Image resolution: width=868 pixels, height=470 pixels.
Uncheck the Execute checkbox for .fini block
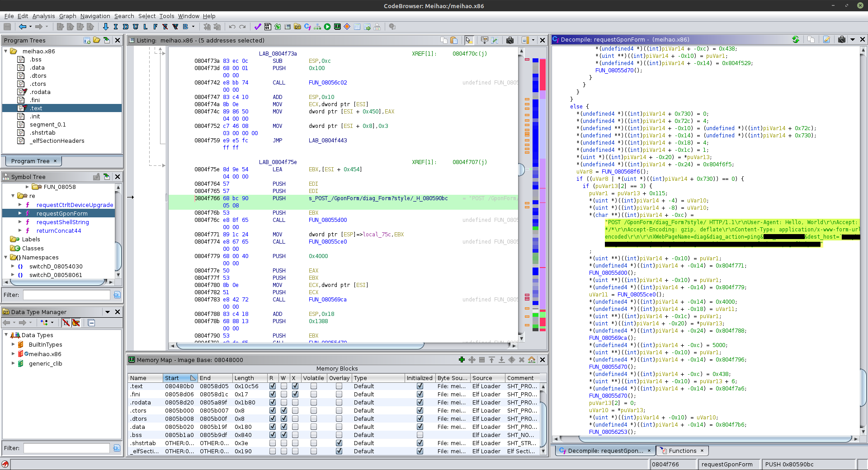295,395
